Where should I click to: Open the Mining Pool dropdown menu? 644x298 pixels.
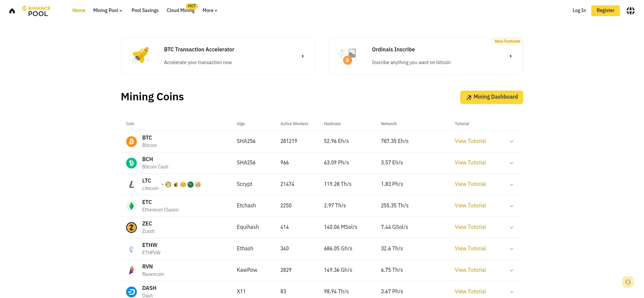pos(108,10)
